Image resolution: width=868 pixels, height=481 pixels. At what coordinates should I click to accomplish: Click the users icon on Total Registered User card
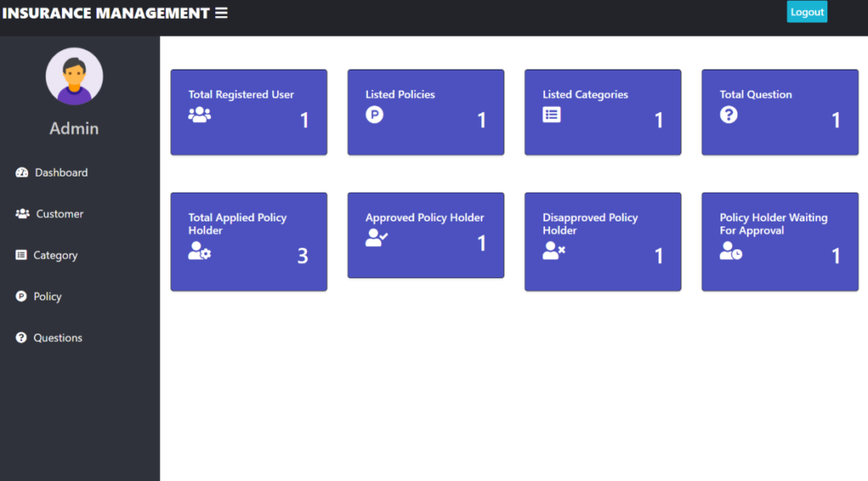point(199,115)
